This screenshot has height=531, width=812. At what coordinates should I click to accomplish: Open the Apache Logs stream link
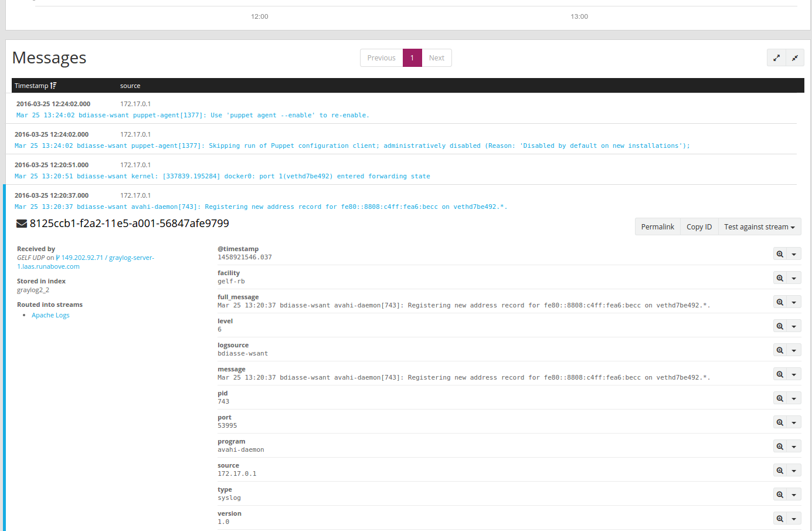point(50,315)
